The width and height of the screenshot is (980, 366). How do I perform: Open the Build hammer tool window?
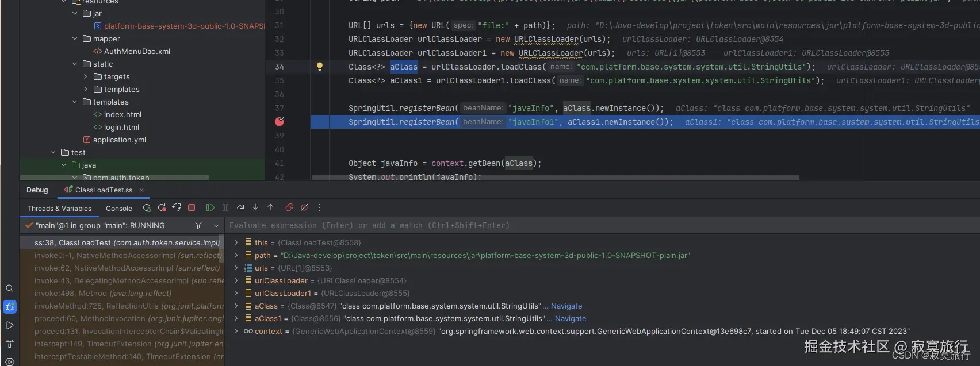pos(10,344)
